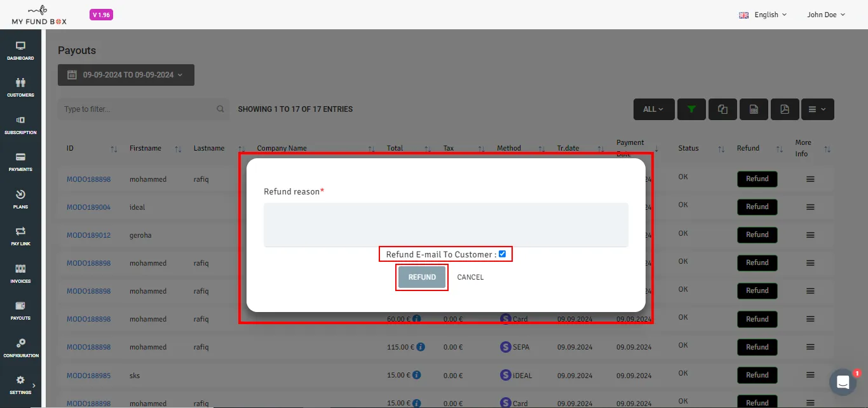Open More Info menu for the sks row

click(810, 376)
